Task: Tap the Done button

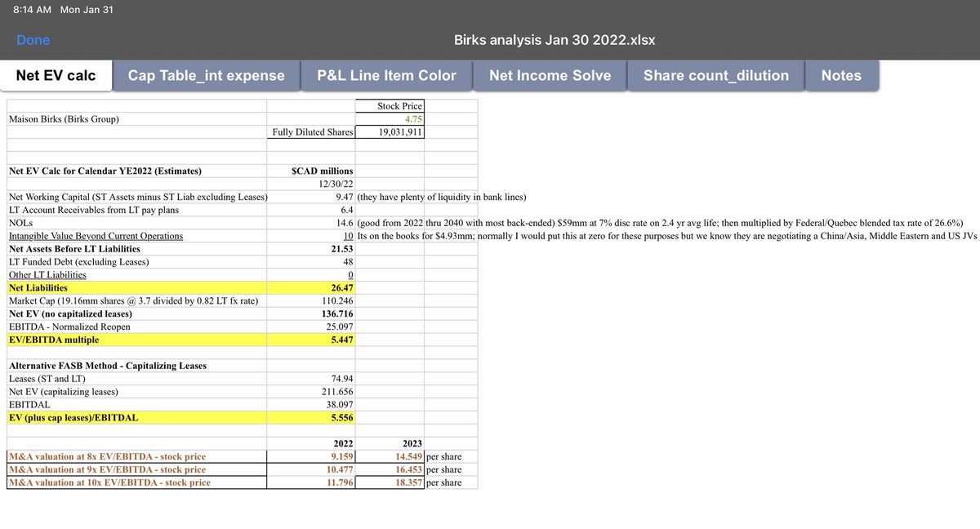Action: 33,40
